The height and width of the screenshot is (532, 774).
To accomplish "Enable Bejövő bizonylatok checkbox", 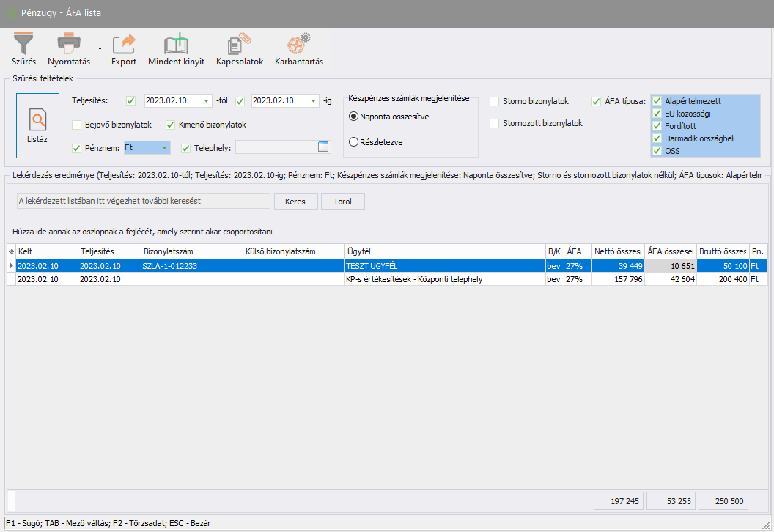I will tap(77, 125).
